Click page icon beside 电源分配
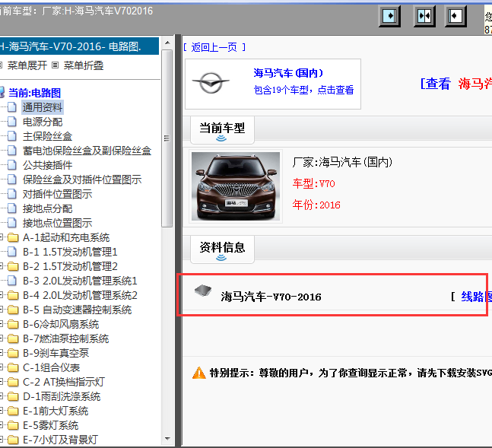Screen dimensions: 492x448 (12, 122)
